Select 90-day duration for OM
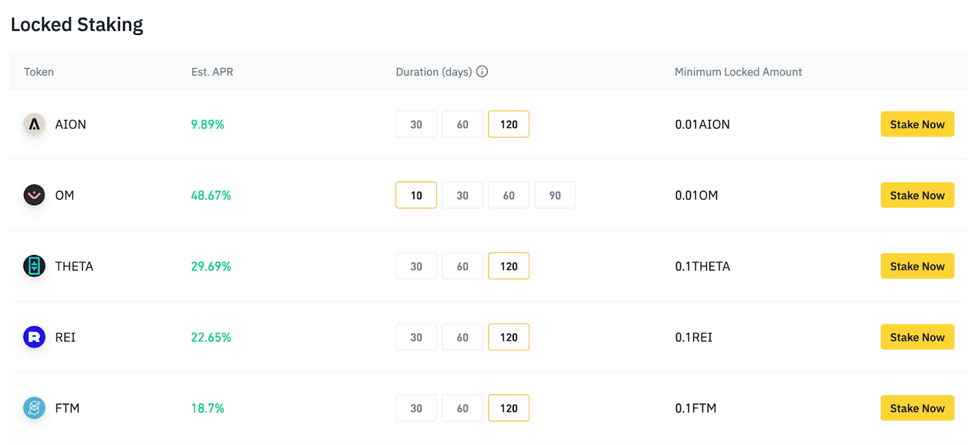The width and height of the screenshot is (980, 445). [x=555, y=195]
